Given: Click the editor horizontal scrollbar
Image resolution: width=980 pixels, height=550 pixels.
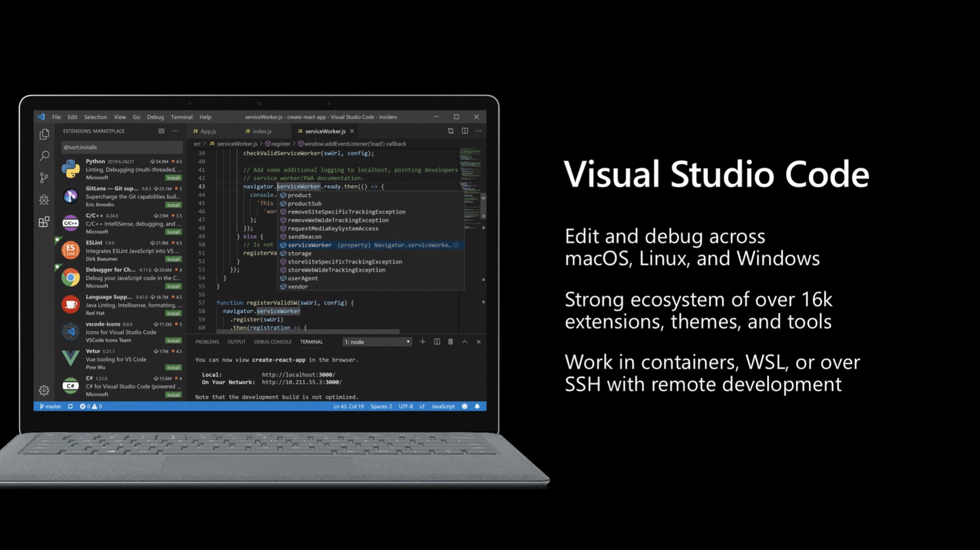Looking at the screenshot, I should [x=308, y=331].
